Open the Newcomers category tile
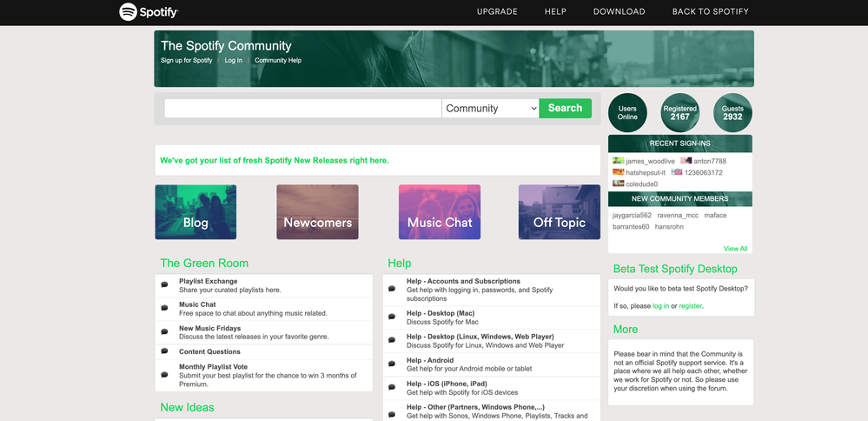Viewport: 868px width, 421px height. pos(318,212)
